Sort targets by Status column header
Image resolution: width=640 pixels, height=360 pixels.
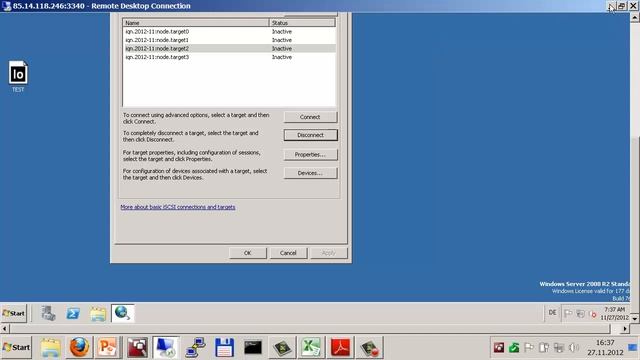pyautogui.click(x=302, y=23)
